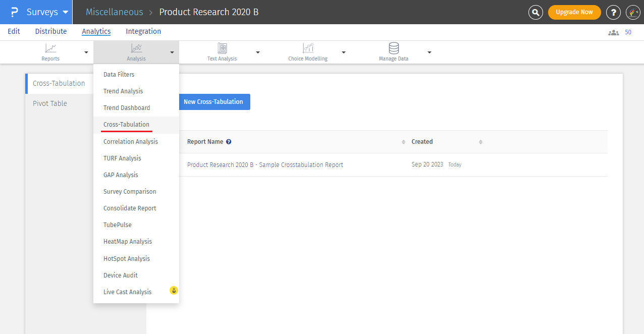
Task: Click the user profile avatar icon
Action: [x=633, y=12]
